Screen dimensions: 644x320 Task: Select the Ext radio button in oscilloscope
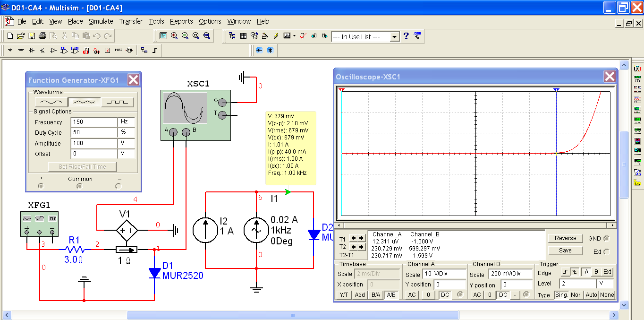pos(607,252)
